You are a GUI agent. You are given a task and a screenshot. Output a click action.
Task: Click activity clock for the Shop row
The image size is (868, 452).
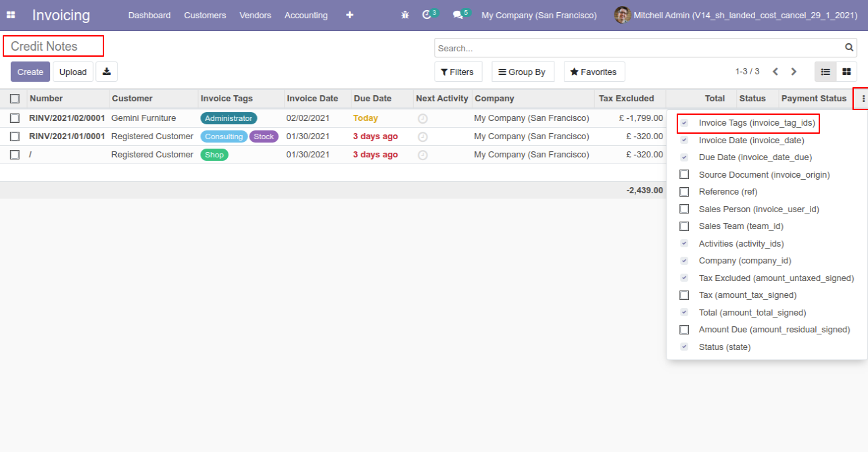[x=423, y=155]
